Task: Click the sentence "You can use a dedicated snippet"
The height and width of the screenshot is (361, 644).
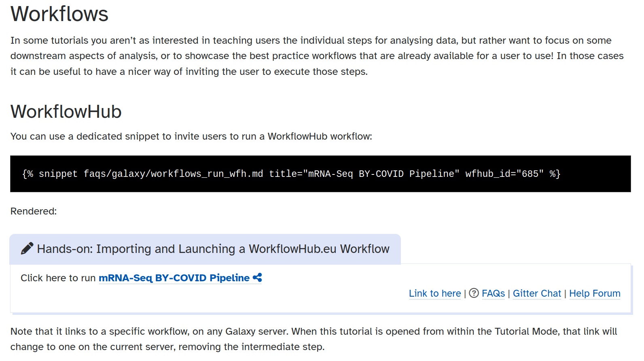Action: [191, 136]
